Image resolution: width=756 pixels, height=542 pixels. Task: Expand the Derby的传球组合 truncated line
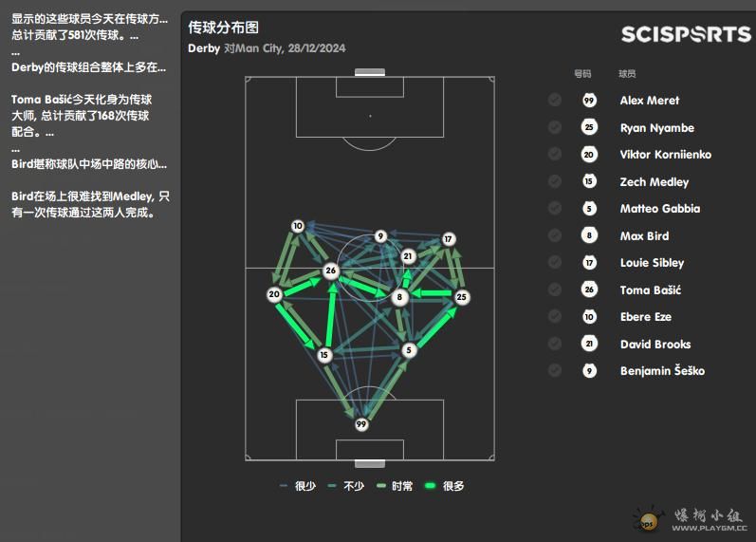(89, 67)
